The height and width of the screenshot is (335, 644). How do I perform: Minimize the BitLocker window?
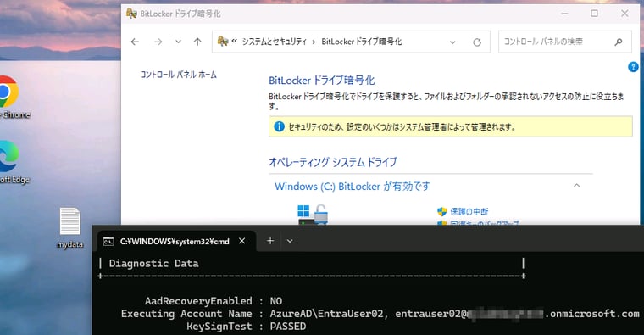pyautogui.click(x=564, y=14)
